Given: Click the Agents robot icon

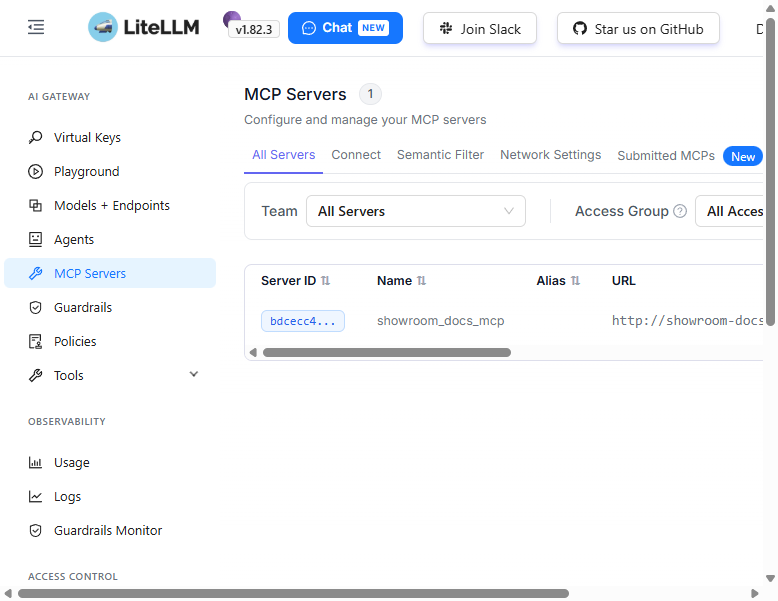Looking at the screenshot, I should pos(35,240).
